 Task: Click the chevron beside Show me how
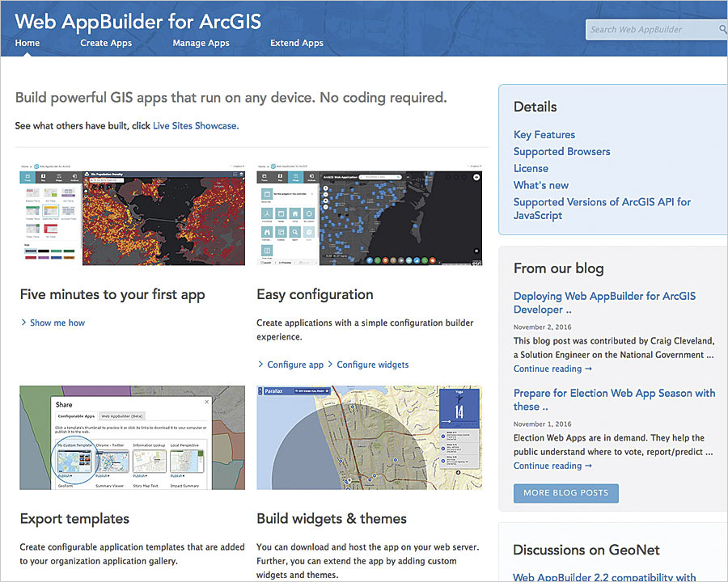click(23, 322)
